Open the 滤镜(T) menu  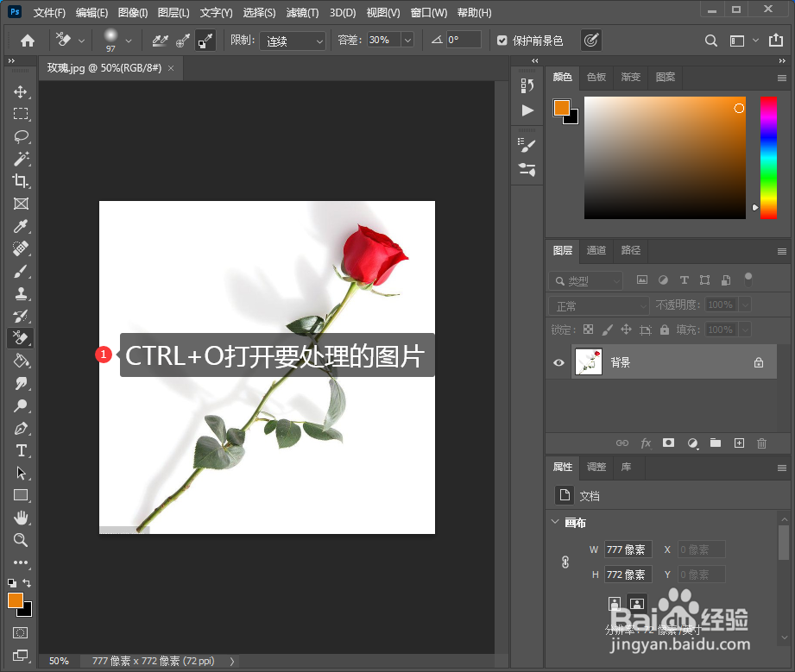tap(302, 13)
